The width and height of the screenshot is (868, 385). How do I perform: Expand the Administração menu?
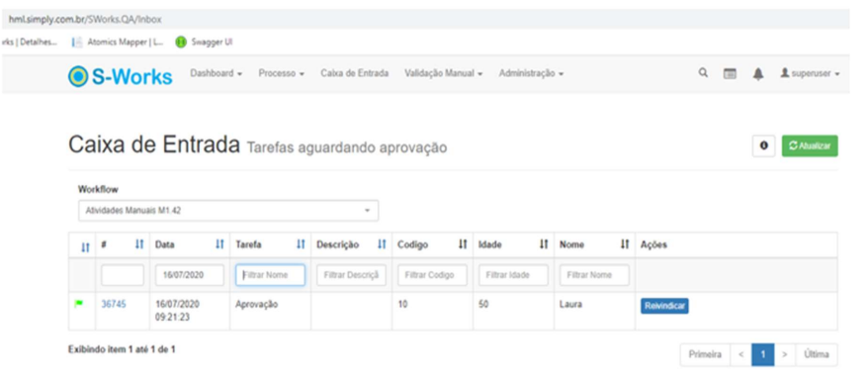(531, 73)
